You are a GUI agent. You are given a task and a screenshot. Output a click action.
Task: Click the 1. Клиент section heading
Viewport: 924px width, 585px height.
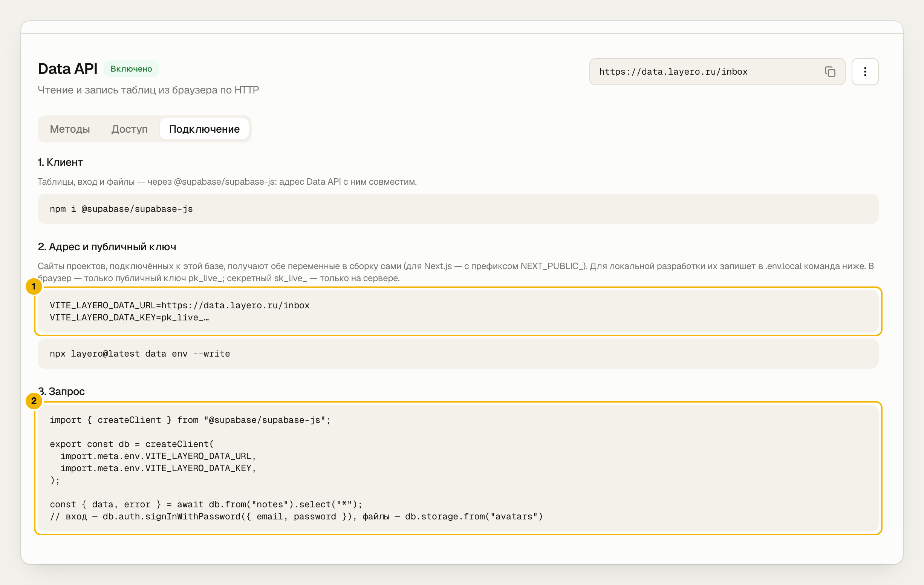[60, 162]
